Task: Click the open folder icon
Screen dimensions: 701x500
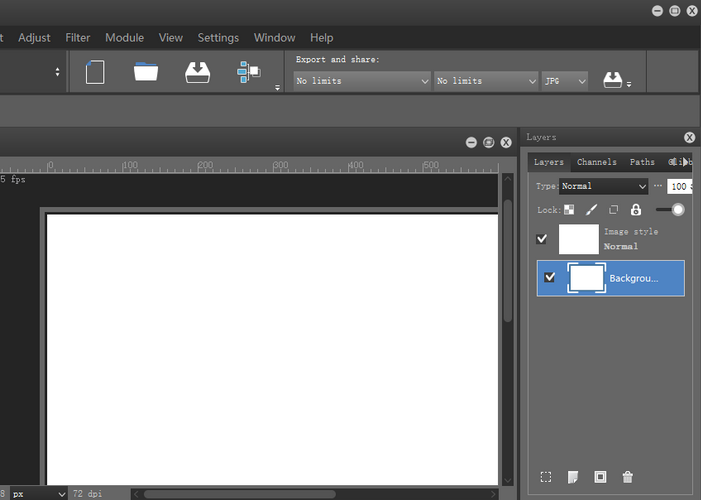Action: click(146, 72)
